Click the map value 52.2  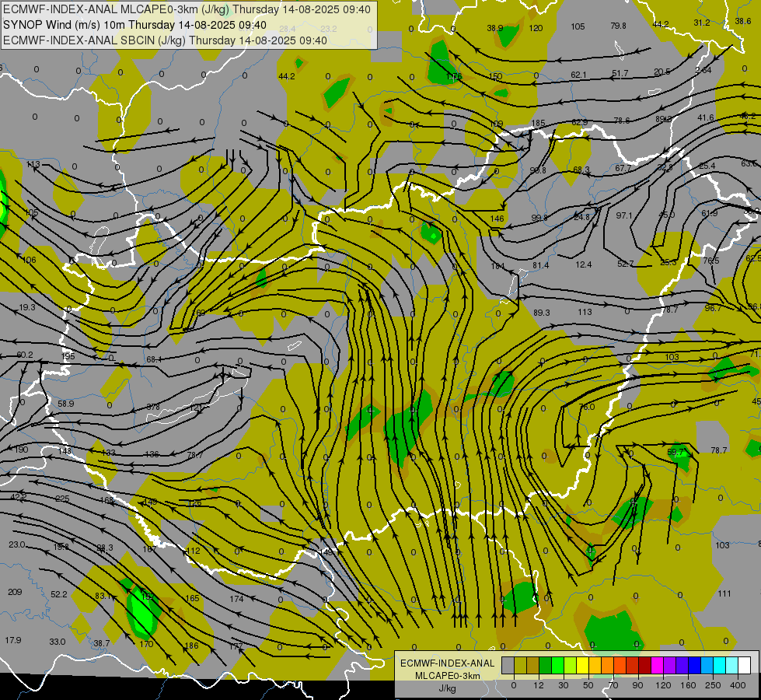[x=59, y=594]
